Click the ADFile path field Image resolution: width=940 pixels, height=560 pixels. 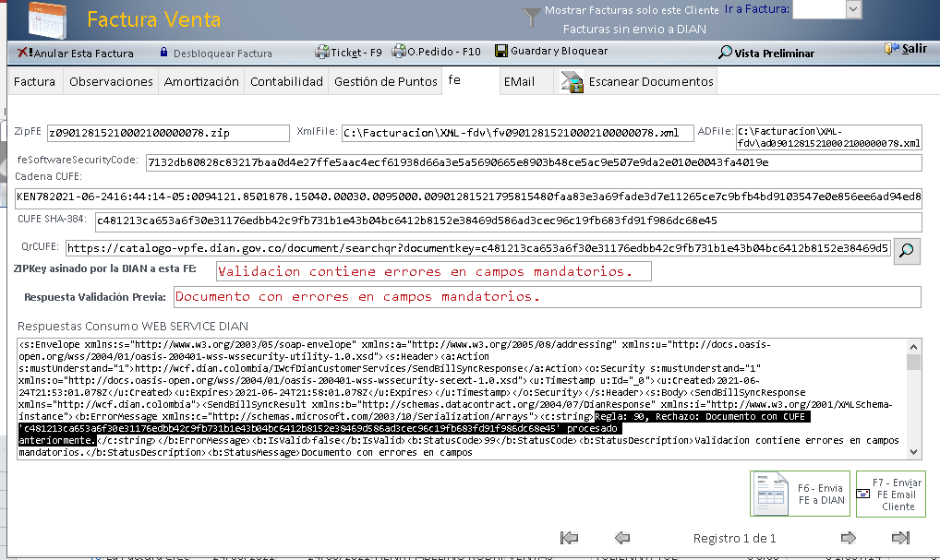(x=828, y=137)
